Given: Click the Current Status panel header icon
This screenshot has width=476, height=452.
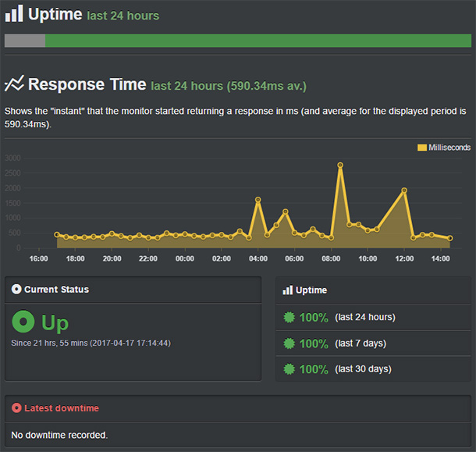Looking at the screenshot, I should click(16, 290).
